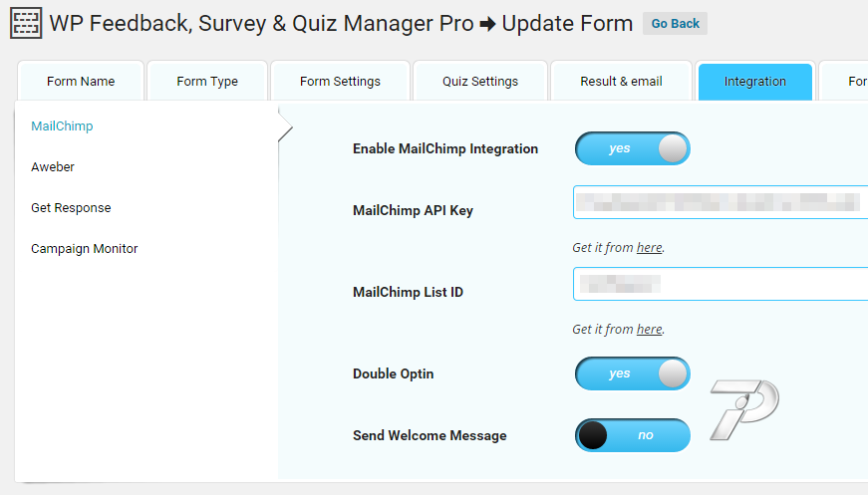Focus the MailChimp List ID field
The height and width of the screenshot is (495, 868).
pyautogui.click(x=721, y=284)
